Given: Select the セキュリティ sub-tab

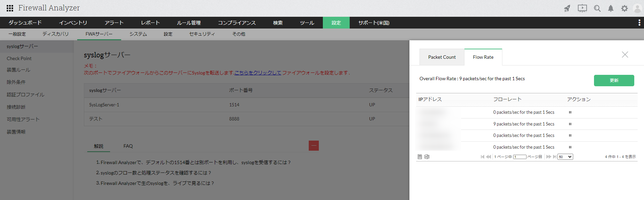Looking at the screenshot, I should [202, 34].
